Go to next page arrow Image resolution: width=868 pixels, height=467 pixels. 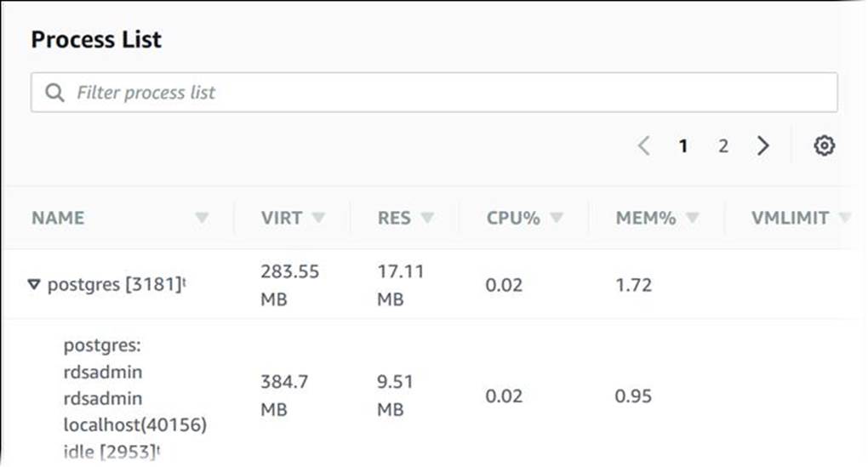tap(763, 146)
